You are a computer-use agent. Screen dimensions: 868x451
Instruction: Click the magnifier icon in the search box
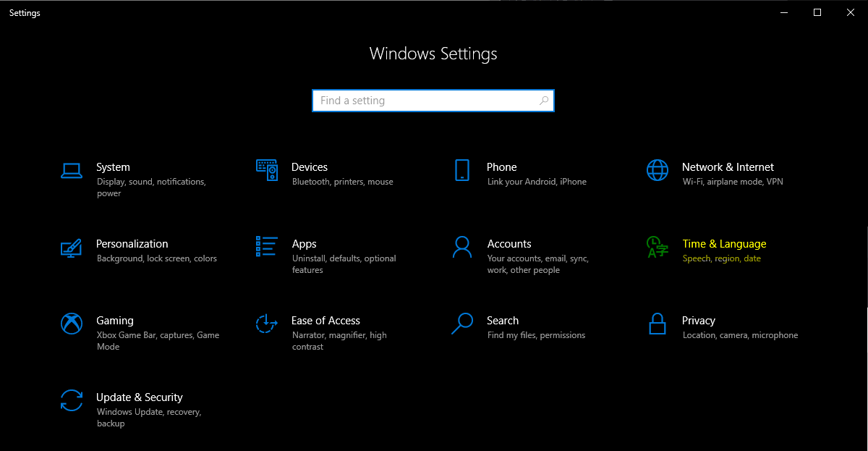pyautogui.click(x=544, y=101)
